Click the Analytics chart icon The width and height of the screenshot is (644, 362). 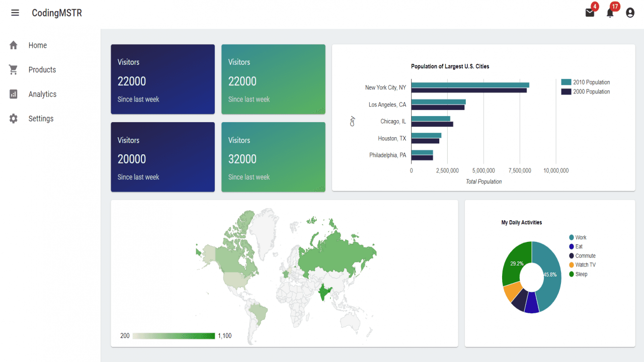[x=14, y=94]
